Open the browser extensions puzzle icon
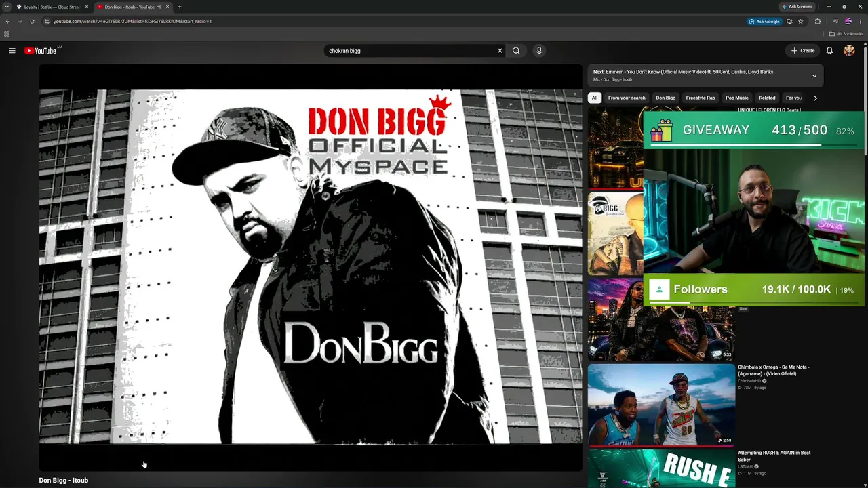The height and width of the screenshot is (488, 868). click(817, 21)
